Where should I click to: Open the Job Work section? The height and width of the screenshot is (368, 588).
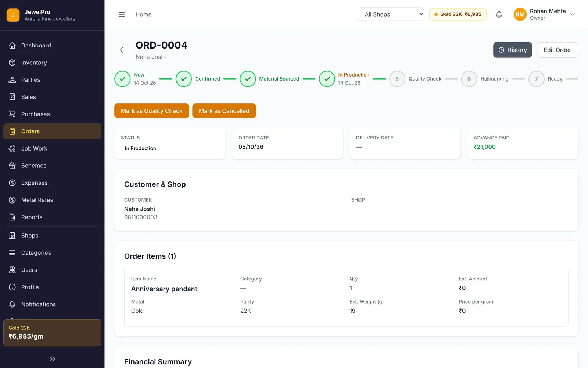pyautogui.click(x=52, y=148)
